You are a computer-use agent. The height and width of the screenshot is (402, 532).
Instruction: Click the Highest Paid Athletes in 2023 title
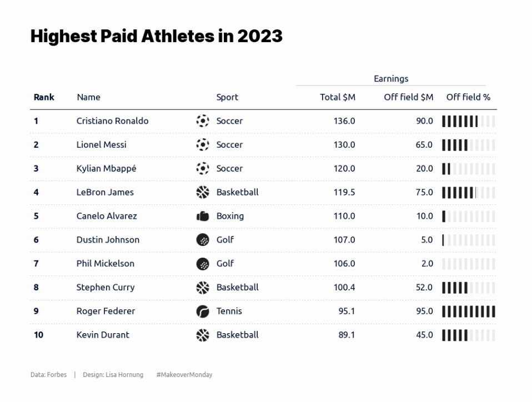[x=156, y=36]
